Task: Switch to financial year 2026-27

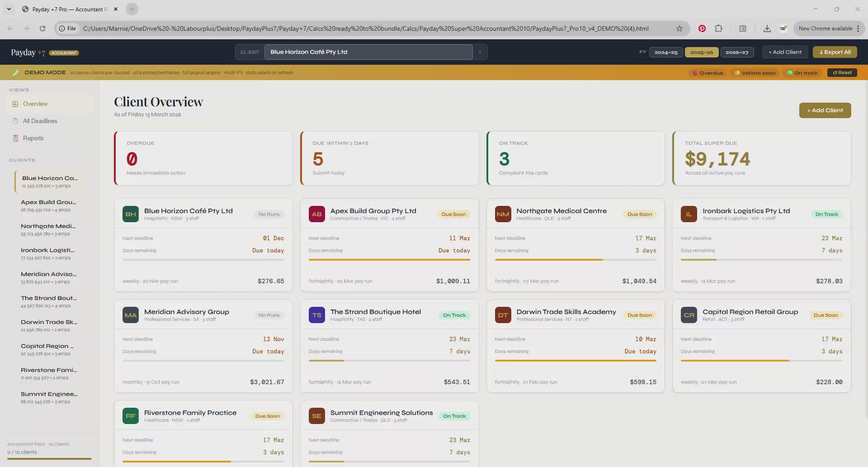Action: point(737,52)
